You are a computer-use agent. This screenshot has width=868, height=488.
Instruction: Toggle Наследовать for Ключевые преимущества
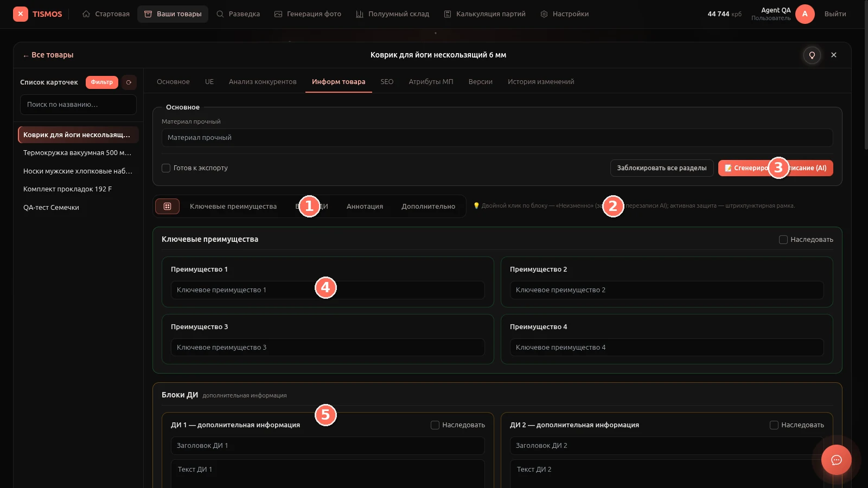tap(783, 240)
